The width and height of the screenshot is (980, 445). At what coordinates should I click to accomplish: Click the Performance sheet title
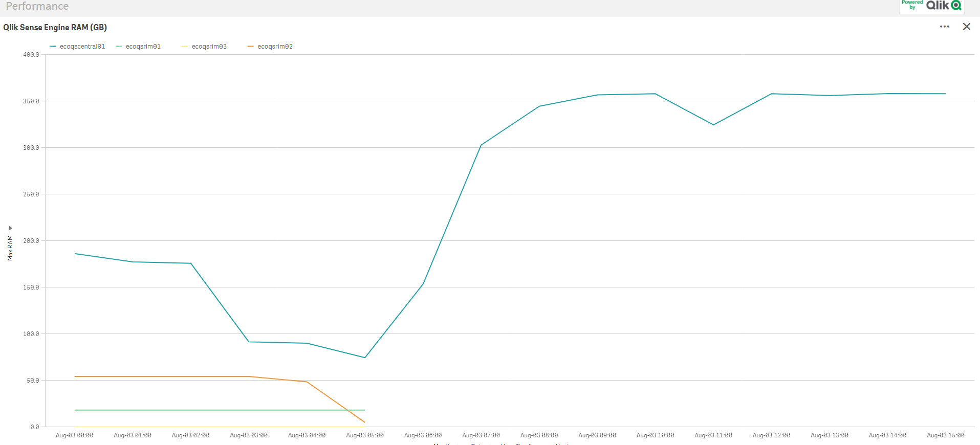[x=37, y=6]
